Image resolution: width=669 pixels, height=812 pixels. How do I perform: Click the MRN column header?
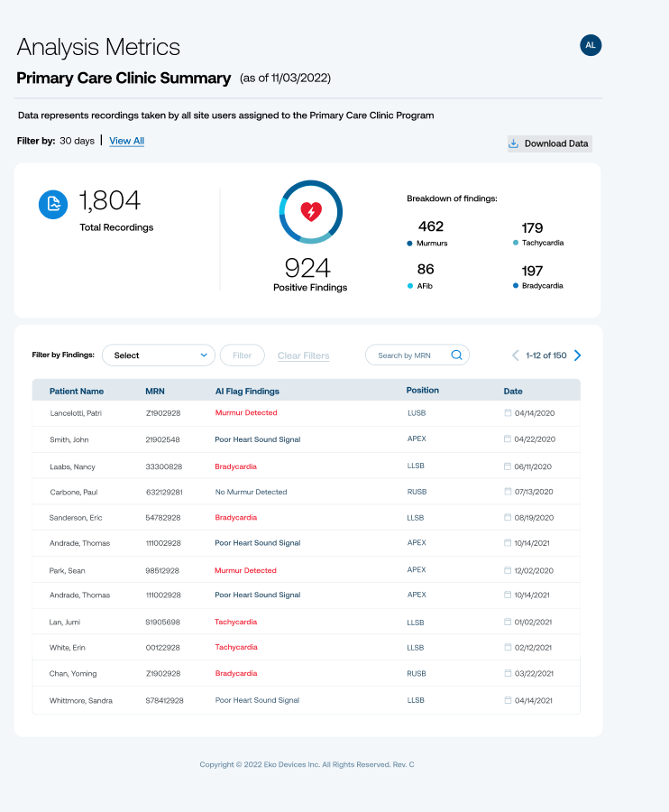pyautogui.click(x=155, y=391)
